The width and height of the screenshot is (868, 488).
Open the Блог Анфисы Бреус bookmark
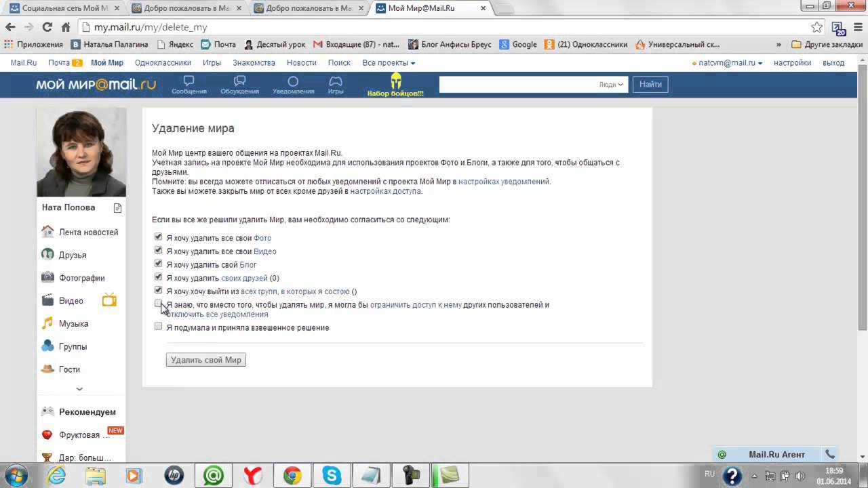pos(450,45)
